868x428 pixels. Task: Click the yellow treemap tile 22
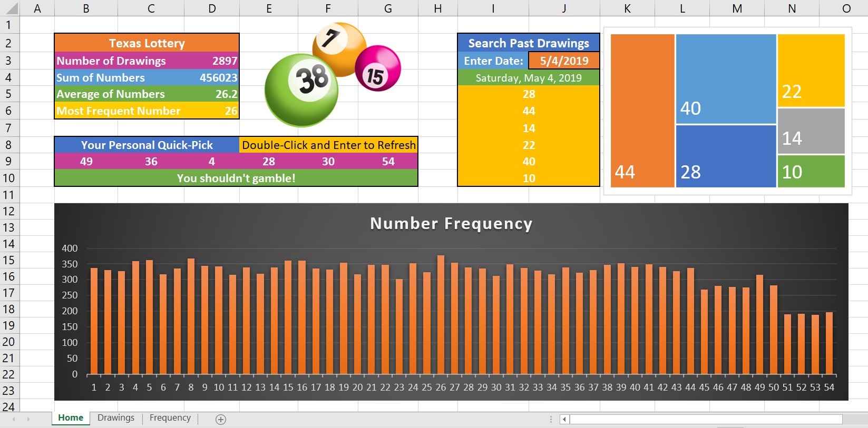tap(811, 71)
